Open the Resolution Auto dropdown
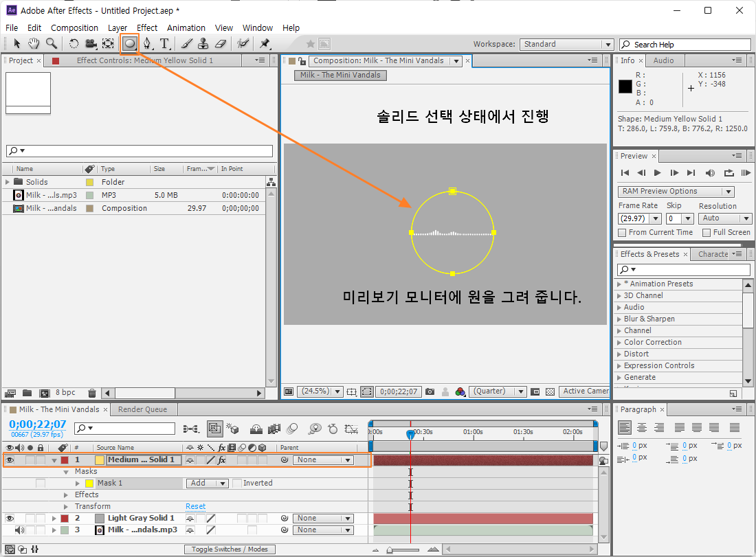The image size is (756, 557). (x=724, y=218)
